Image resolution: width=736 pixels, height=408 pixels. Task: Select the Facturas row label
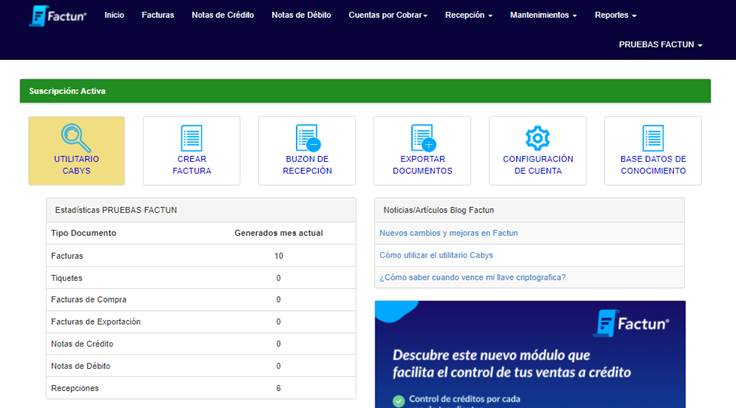coord(67,256)
